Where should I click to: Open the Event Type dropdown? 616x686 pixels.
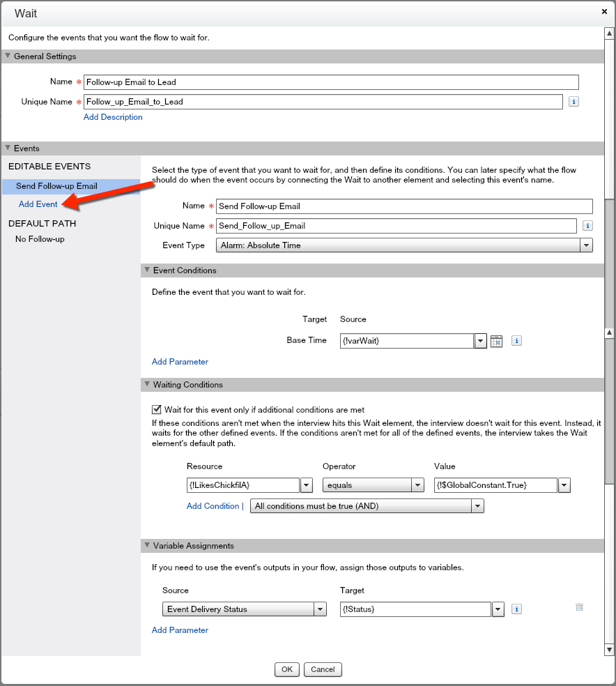(x=586, y=245)
